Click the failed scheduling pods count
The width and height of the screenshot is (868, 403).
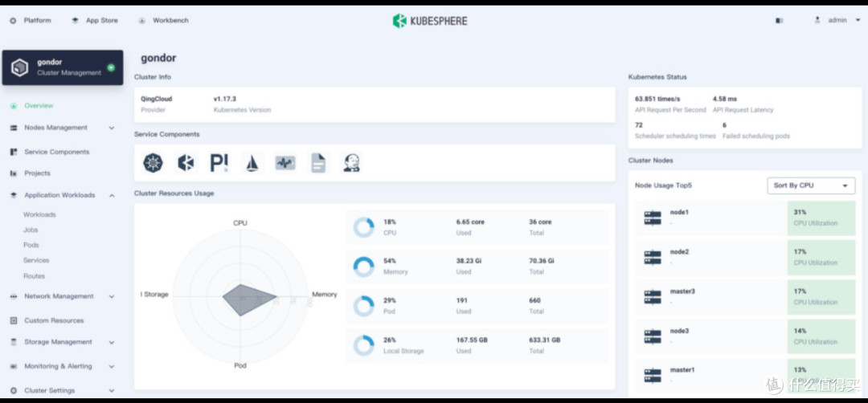pyautogui.click(x=724, y=125)
